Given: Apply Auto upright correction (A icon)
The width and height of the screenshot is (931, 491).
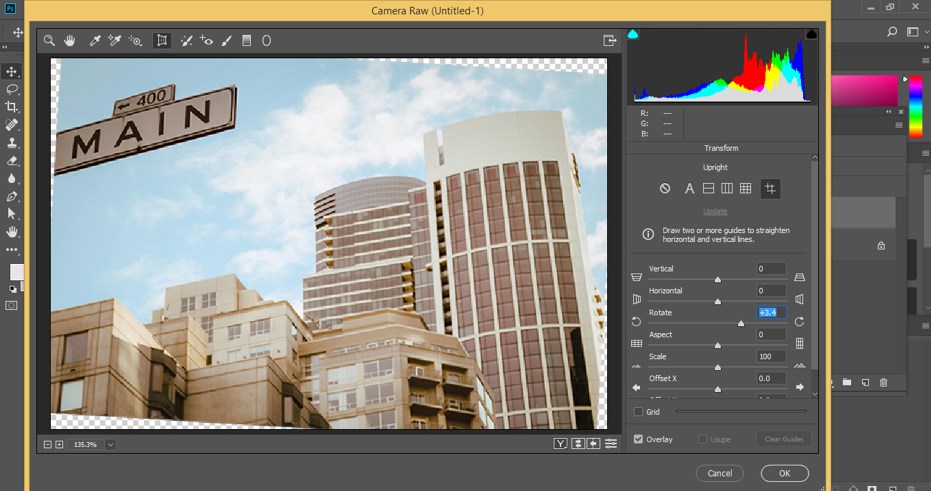Looking at the screenshot, I should point(689,189).
